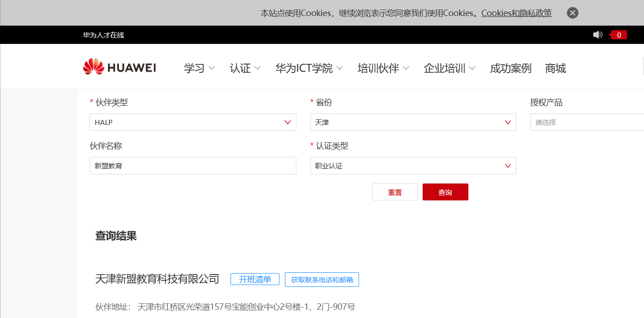Click the red notification badge showing 0
Viewport: 644px width, 318px height.
click(x=618, y=34)
